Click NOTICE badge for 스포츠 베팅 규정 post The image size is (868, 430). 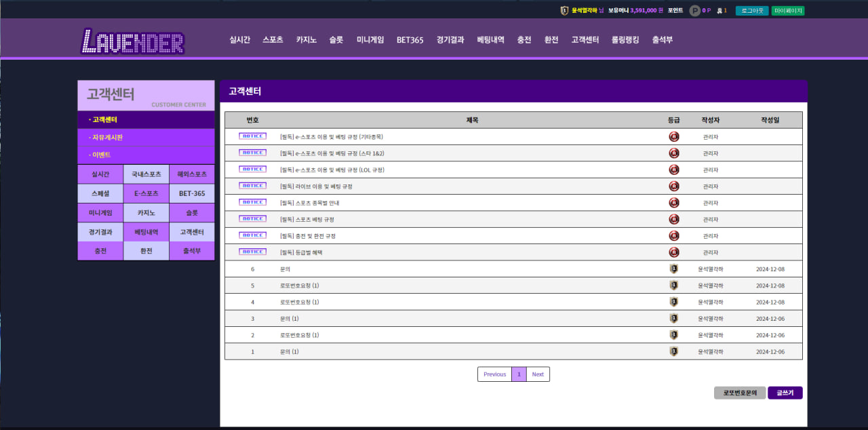252,218
